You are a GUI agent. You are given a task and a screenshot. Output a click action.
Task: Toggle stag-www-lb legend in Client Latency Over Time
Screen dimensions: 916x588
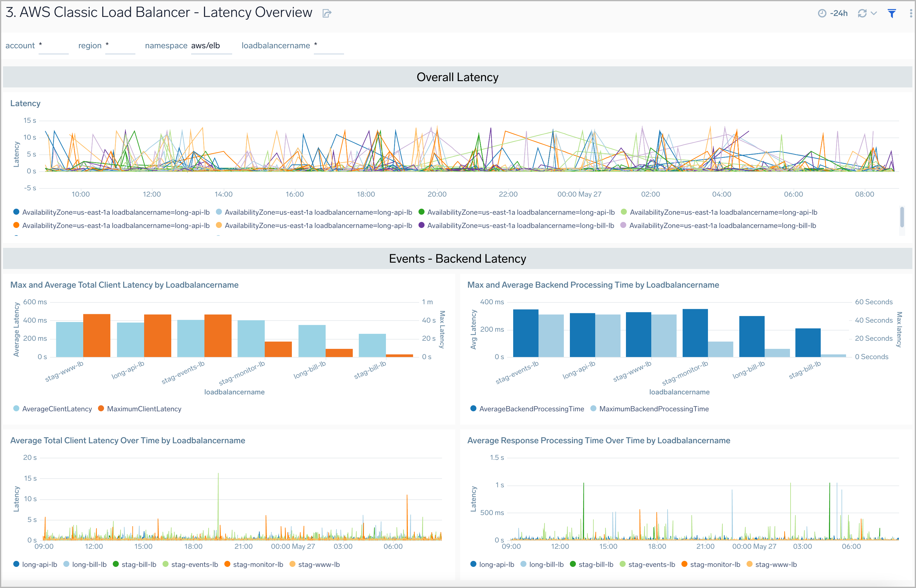(314, 565)
